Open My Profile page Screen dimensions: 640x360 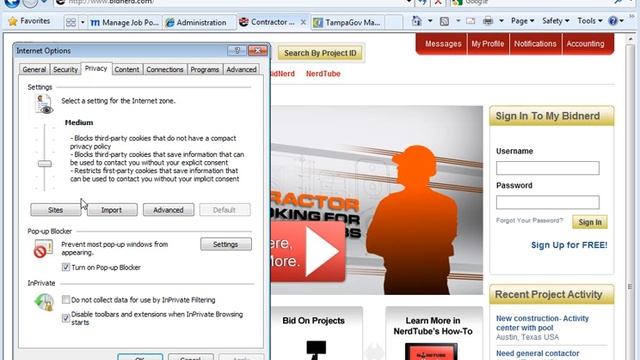click(x=488, y=44)
